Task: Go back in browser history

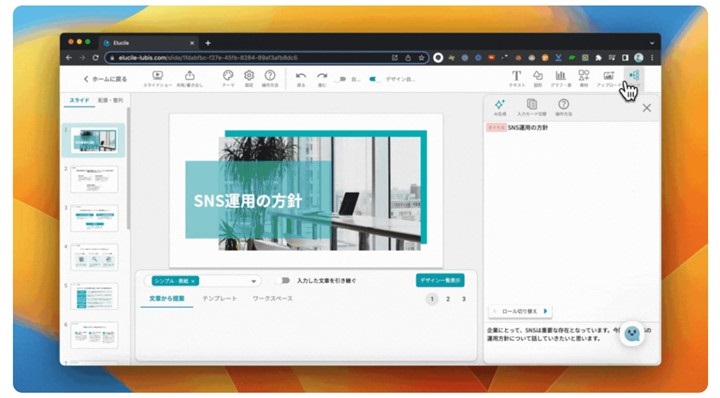Action: [x=69, y=58]
